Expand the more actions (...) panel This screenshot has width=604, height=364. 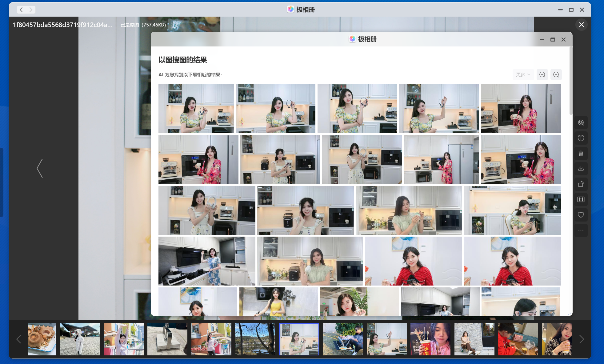point(581,230)
